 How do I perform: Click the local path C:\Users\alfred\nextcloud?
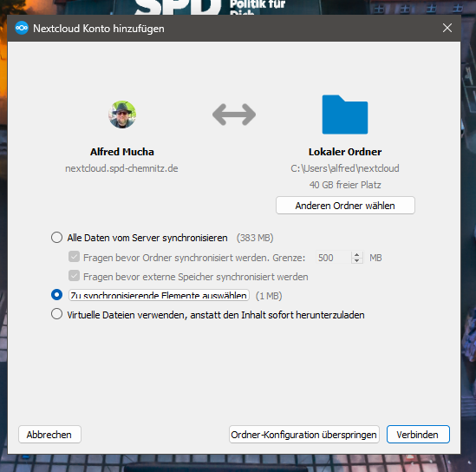coord(345,168)
